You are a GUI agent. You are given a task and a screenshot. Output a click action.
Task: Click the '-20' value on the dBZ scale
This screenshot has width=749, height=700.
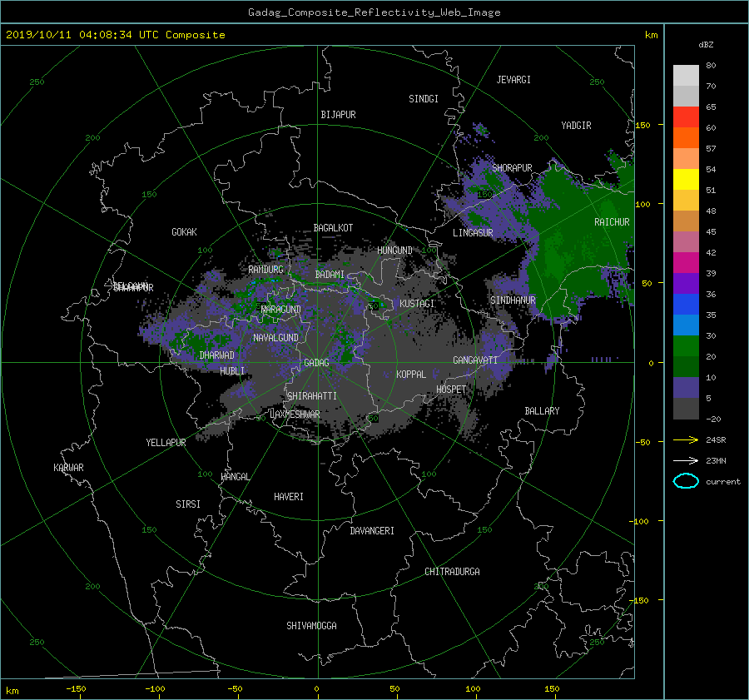(713, 419)
